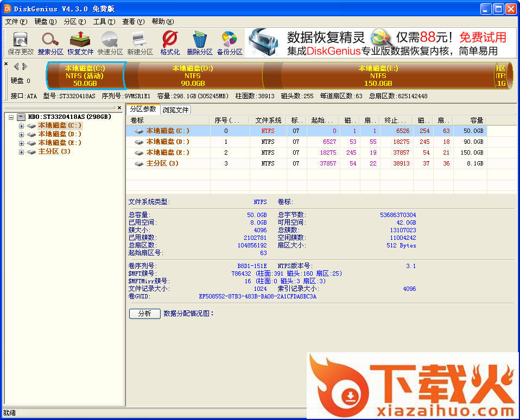Open the Backup Partition (备份分区) tool
This screenshot has width=520, height=420.
coord(230,43)
